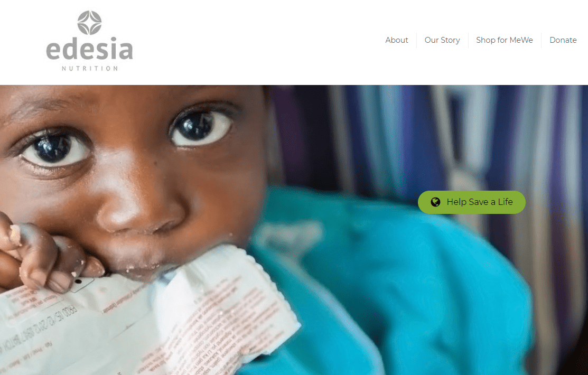588x375 pixels.
Task: Open the Donate navigation link
Action: coord(563,40)
